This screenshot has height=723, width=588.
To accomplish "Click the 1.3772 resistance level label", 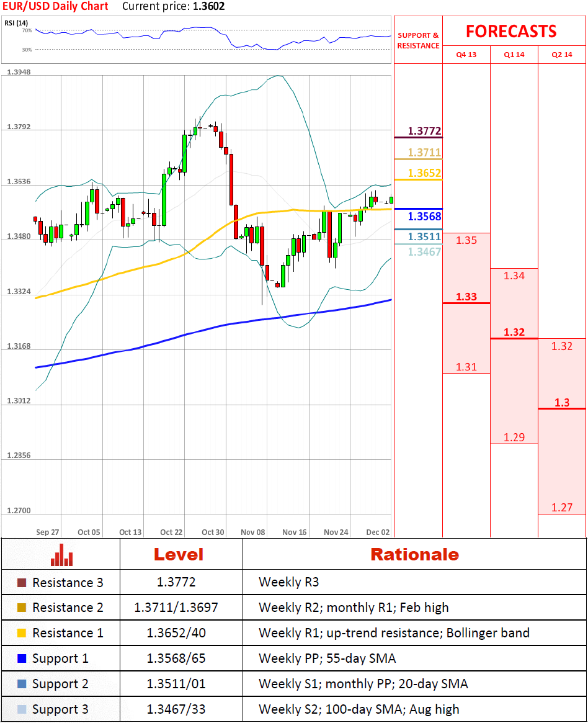I will click(424, 131).
